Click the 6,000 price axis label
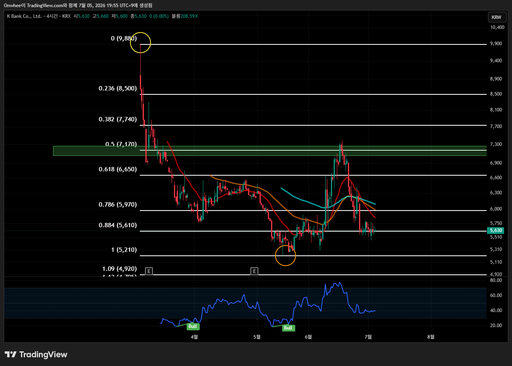 tap(496, 209)
